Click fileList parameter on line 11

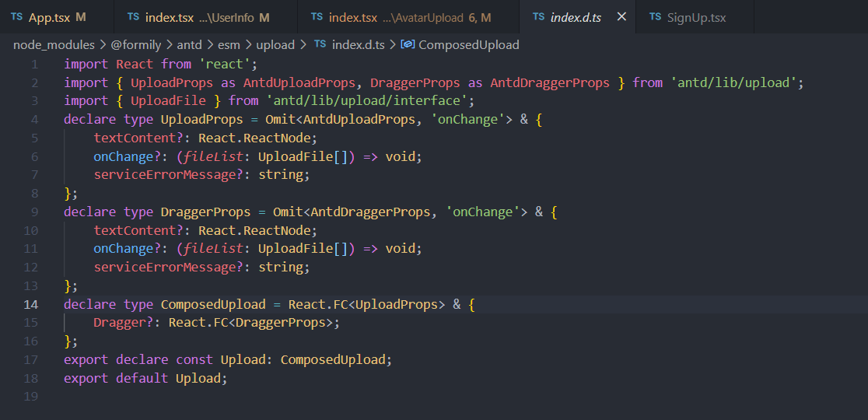pos(212,249)
